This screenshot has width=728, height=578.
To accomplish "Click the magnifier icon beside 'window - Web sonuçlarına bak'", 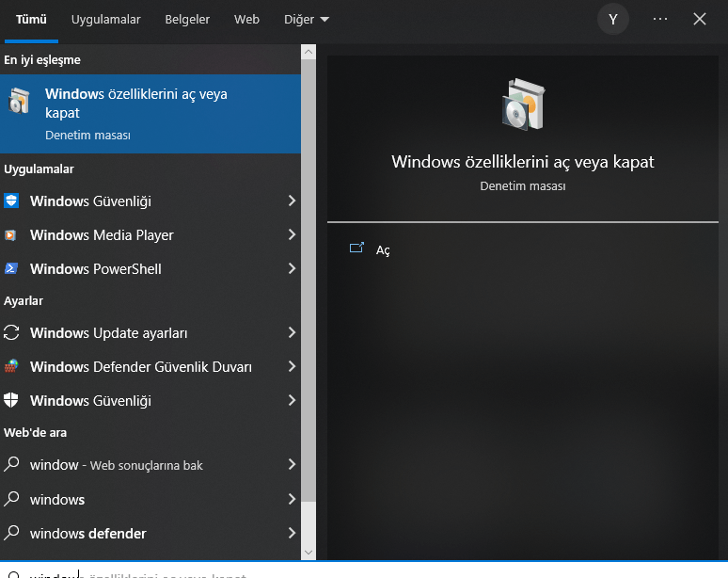I will coord(11,464).
